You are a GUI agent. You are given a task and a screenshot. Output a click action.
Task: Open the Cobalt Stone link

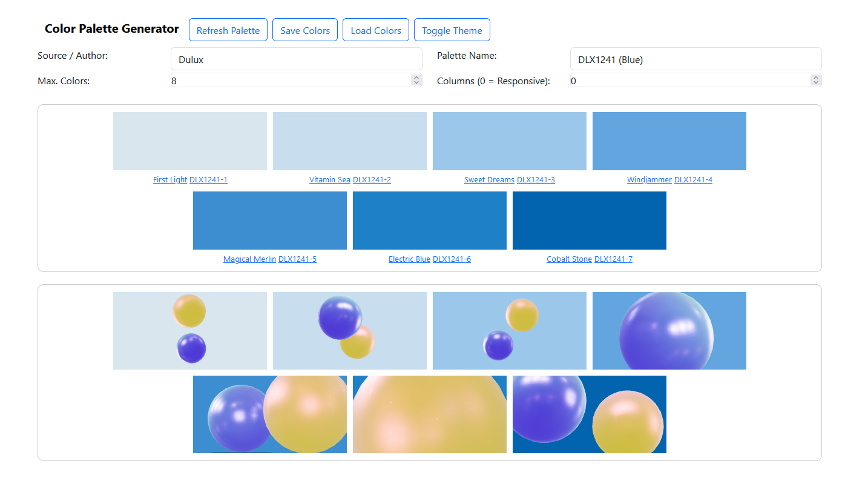[x=569, y=259]
